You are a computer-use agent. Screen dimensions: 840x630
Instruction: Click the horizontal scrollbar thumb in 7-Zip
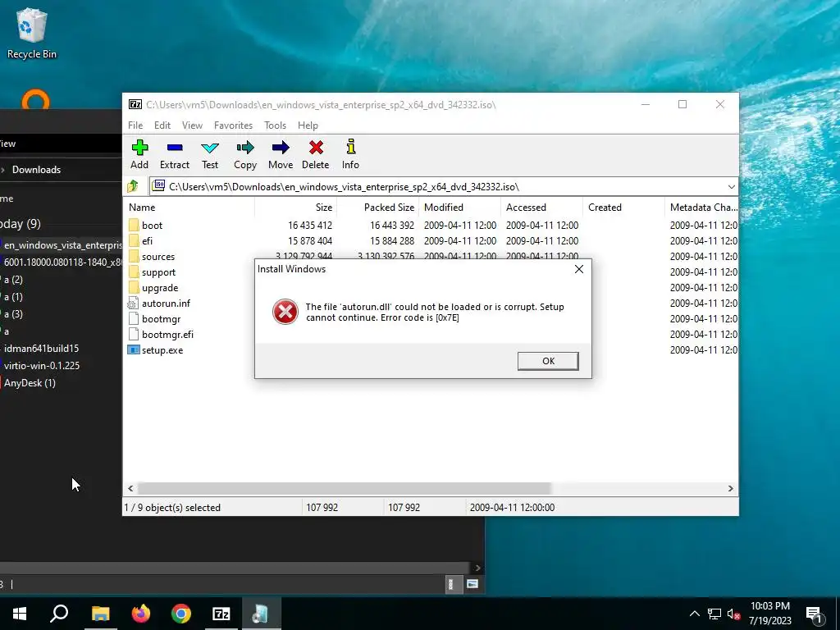tap(345, 489)
